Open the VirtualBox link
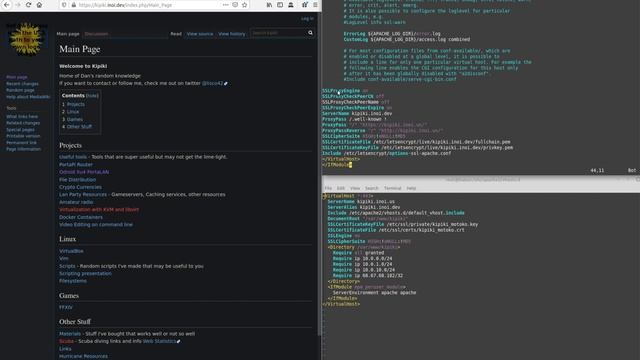Viewport: 640px width, 360px height. click(71, 251)
